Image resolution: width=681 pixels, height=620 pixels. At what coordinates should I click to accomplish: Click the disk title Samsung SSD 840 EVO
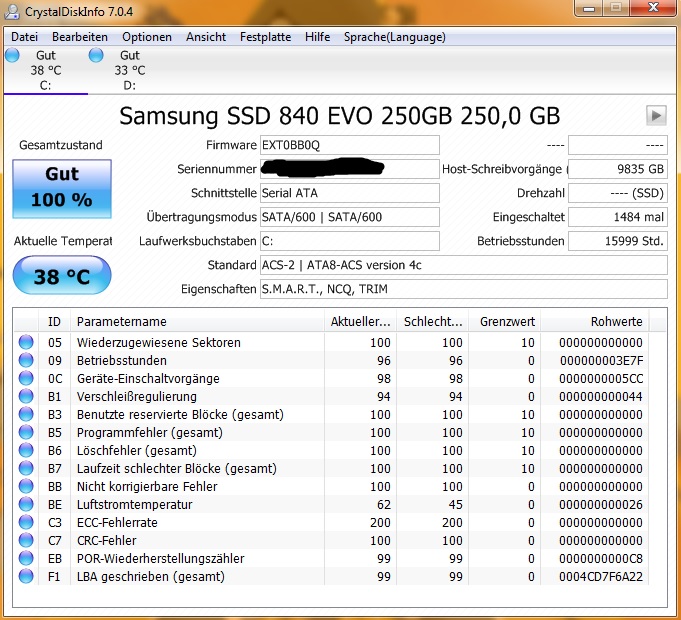(x=339, y=116)
